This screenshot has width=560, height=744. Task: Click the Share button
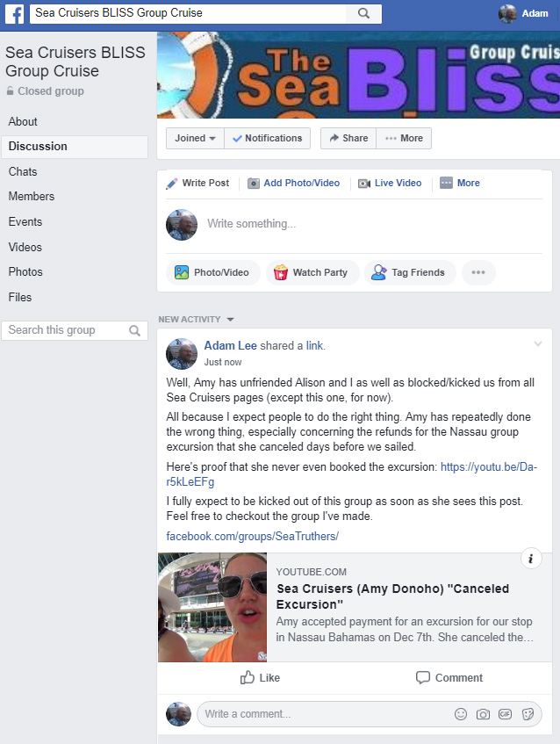click(348, 138)
